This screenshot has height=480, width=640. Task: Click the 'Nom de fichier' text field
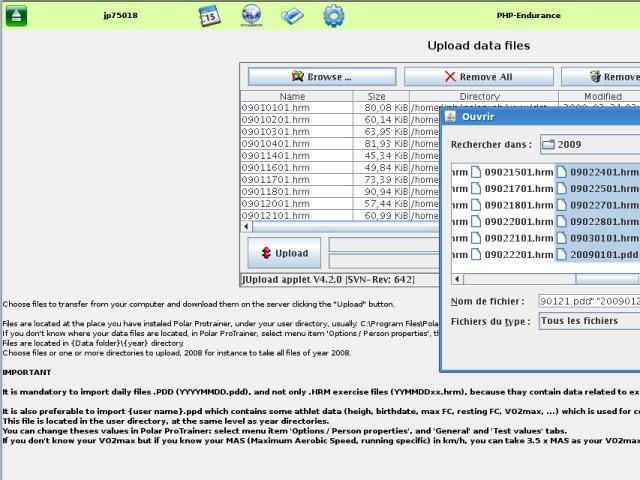click(x=588, y=300)
